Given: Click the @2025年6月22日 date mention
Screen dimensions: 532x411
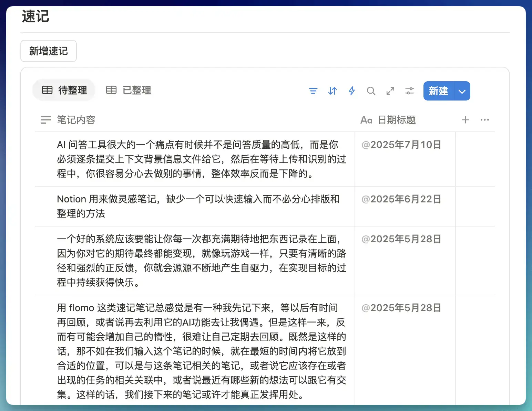Looking at the screenshot, I should point(401,199).
